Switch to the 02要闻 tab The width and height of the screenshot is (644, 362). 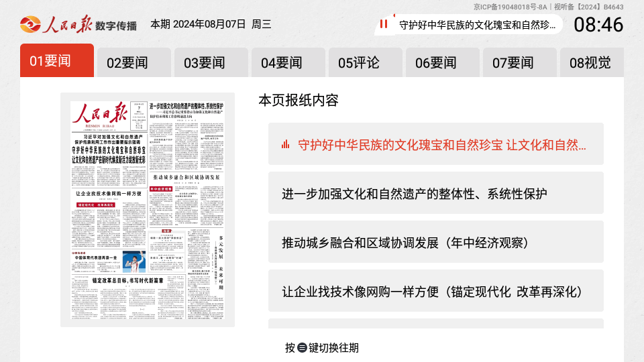point(134,63)
